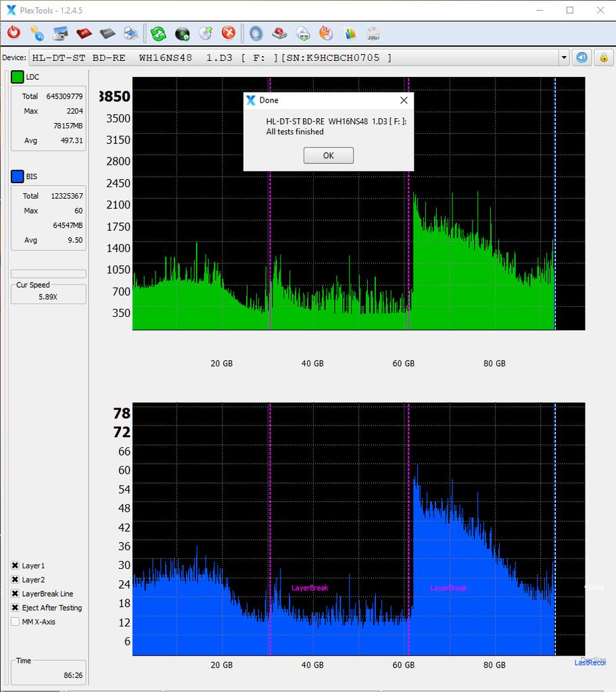Screen dimensions: 616x692
Task: Click the empty progress bar above Cur Speed
Action: 49,274
